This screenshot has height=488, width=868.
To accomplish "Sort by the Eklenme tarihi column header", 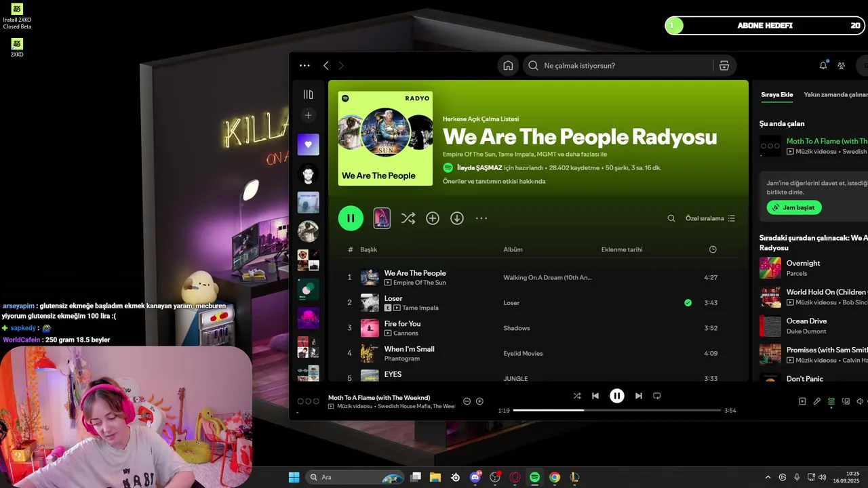I will click(x=622, y=249).
